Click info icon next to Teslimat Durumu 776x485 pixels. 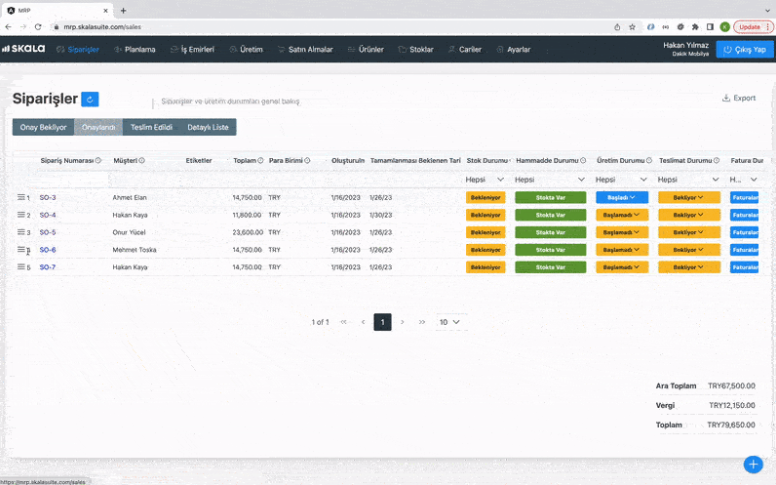716,160
